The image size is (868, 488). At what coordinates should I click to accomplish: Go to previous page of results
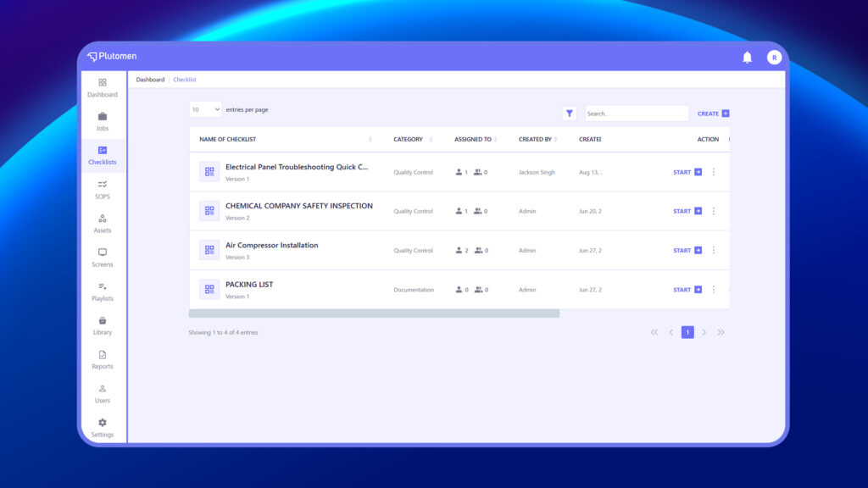671,332
